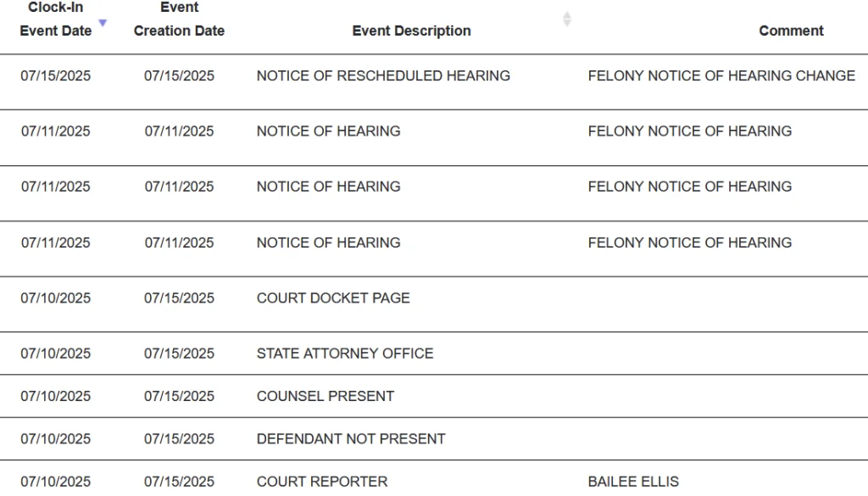868x496 pixels.
Task: Sort by Event Creation Date column
Action: click(x=179, y=20)
